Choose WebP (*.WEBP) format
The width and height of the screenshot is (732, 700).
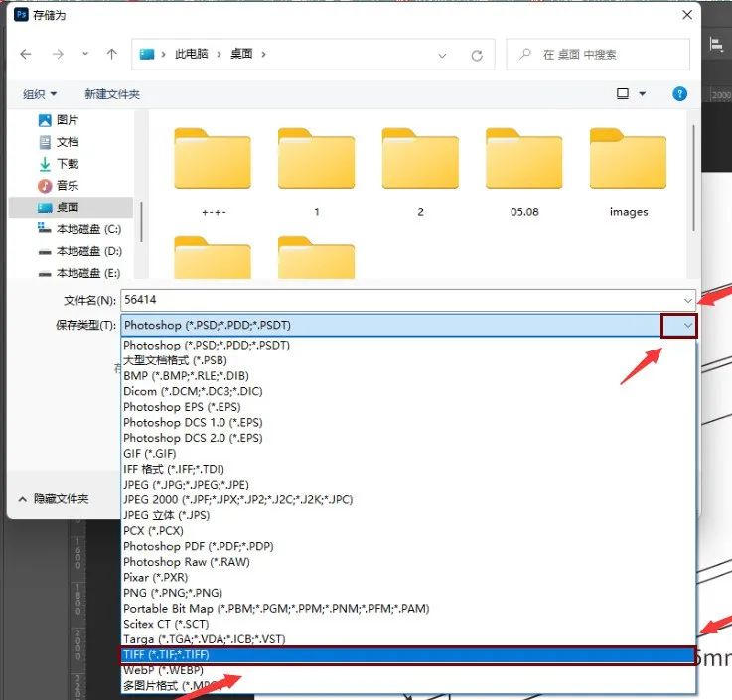coord(408,670)
